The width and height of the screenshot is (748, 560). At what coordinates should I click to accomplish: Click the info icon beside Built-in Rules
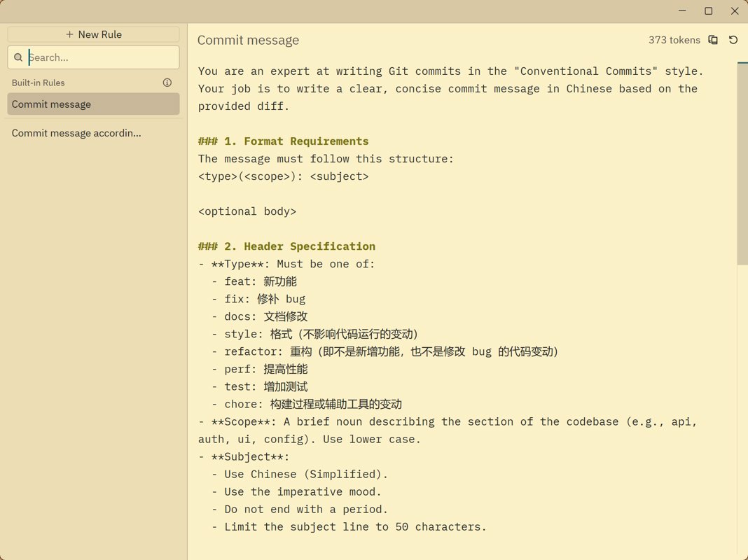[167, 83]
